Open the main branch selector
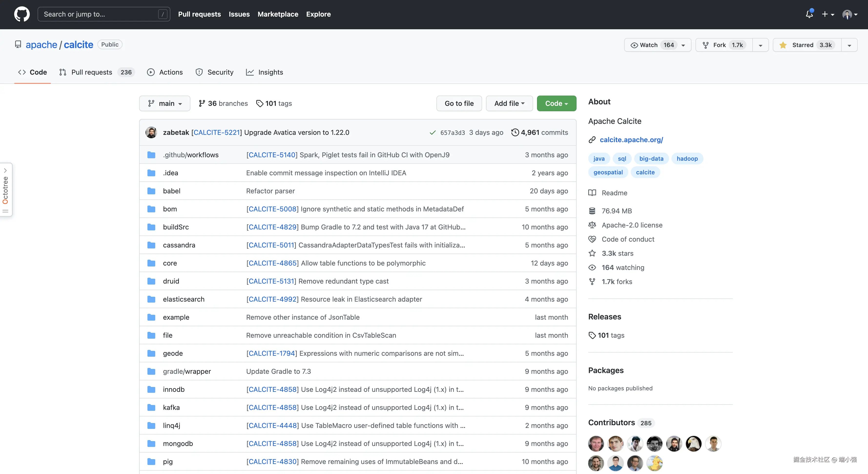Viewport: 868px width, 474px height. (165, 103)
